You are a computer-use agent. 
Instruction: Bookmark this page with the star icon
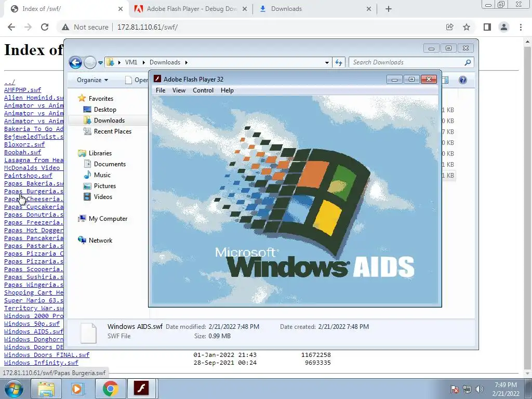coord(467,27)
